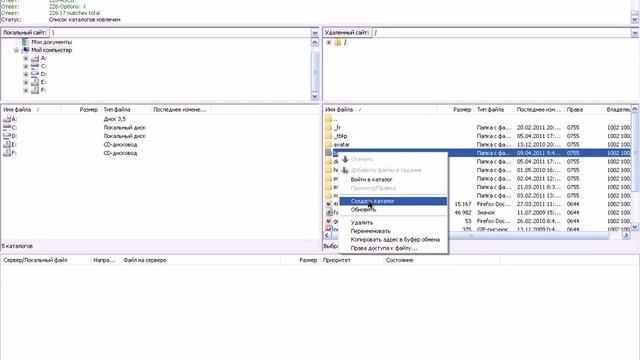Click the '15 167' file size cell

pos(463,204)
